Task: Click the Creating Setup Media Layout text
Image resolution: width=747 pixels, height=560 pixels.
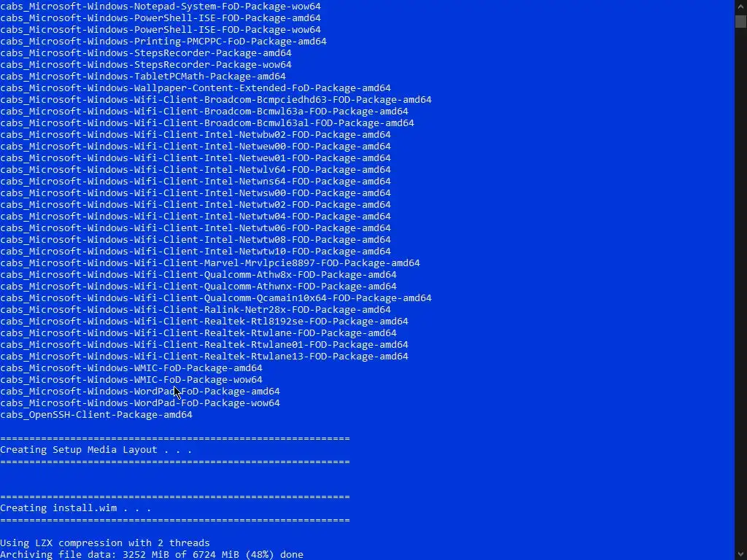Action: click(96, 449)
